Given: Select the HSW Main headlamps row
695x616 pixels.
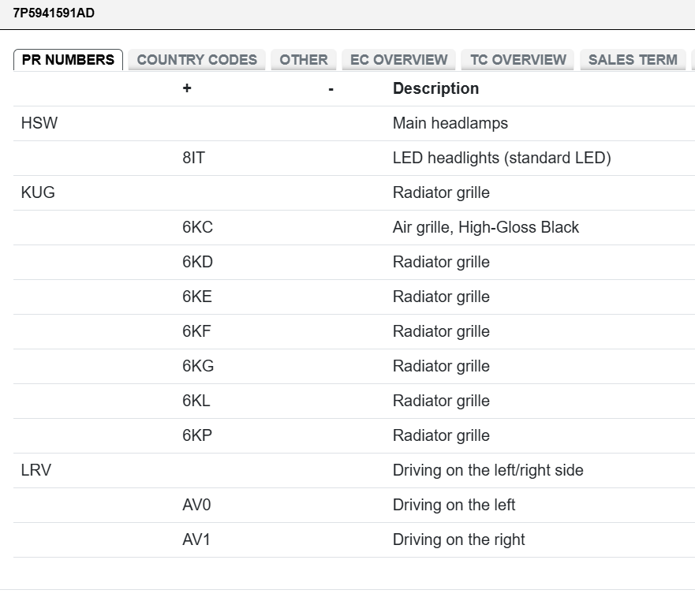Looking at the screenshot, I should [39, 123].
